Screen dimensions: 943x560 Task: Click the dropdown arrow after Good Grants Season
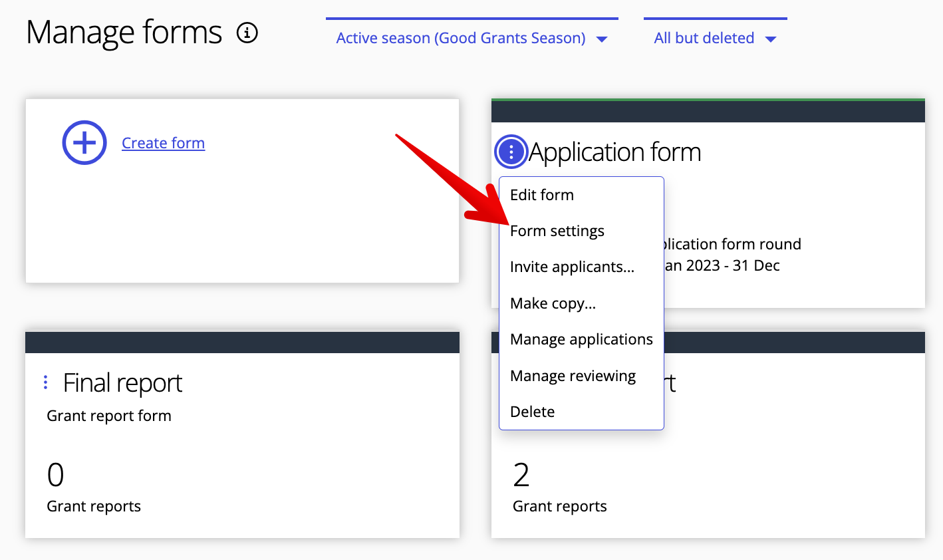click(x=602, y=39)
